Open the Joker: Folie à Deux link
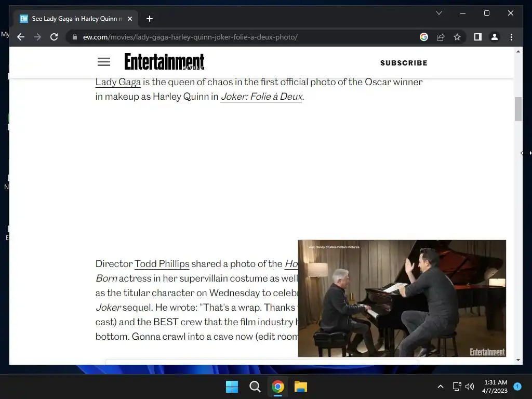The width and height of the screenshot is (532, 399). click(x=261, y=97)
